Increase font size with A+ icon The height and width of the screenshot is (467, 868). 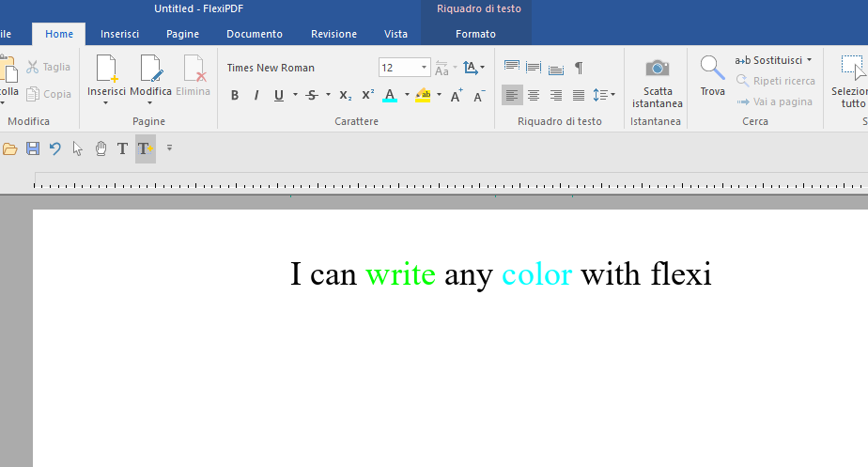click(456, 95)
